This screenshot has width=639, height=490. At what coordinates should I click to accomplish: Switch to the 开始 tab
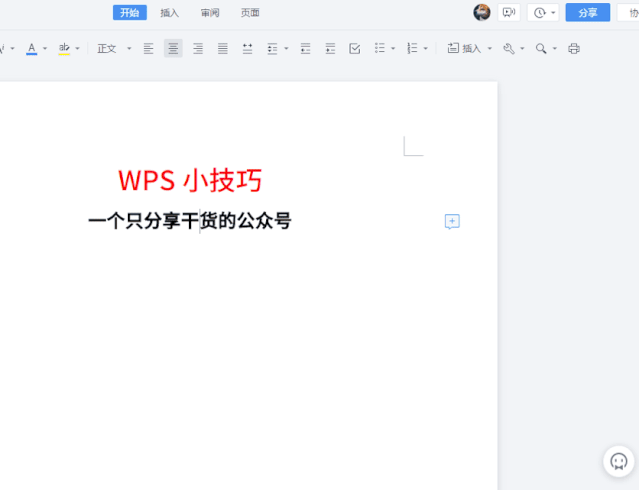(130, 13)
